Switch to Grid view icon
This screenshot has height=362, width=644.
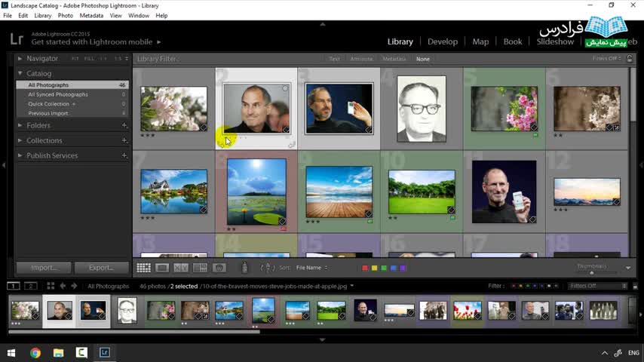click(x=143, y=268)
